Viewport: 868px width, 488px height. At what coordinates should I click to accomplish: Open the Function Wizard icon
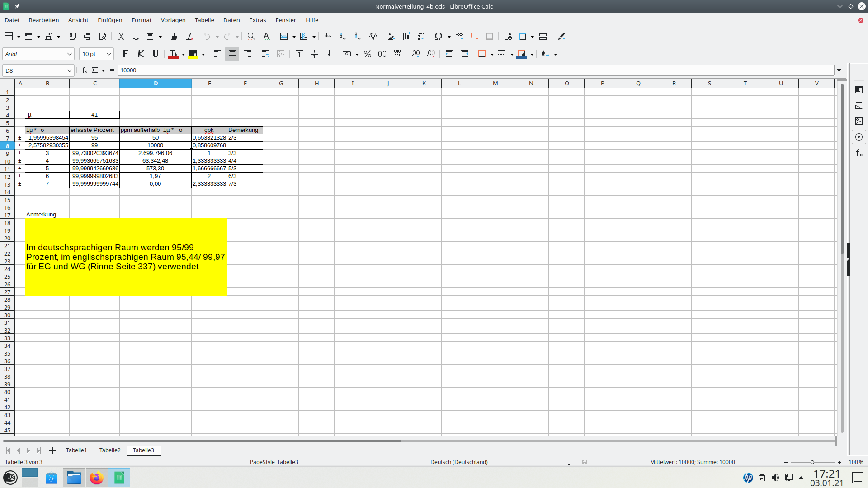pos(84,70)
